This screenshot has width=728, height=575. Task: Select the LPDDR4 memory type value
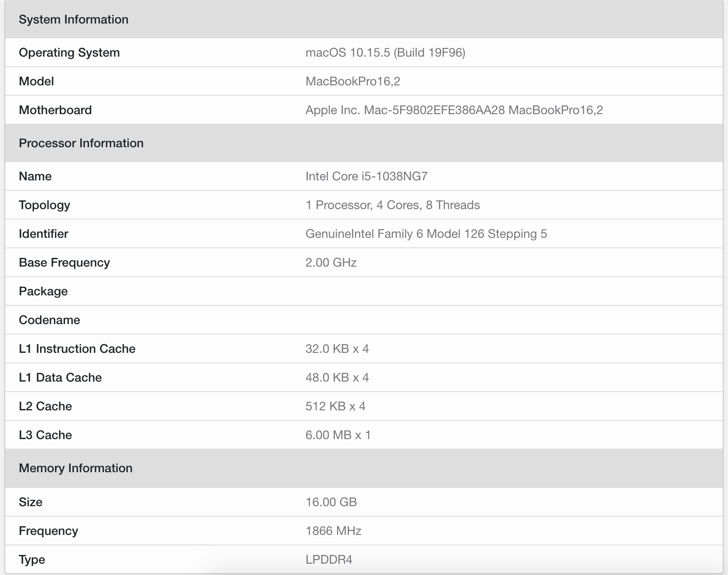pos(329,560)
